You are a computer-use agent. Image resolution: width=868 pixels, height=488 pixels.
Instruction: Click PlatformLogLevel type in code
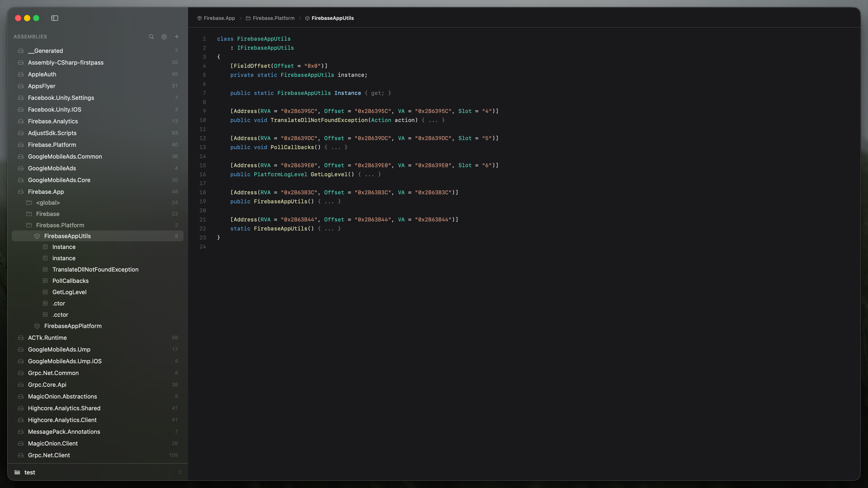[x=280, y=174]
